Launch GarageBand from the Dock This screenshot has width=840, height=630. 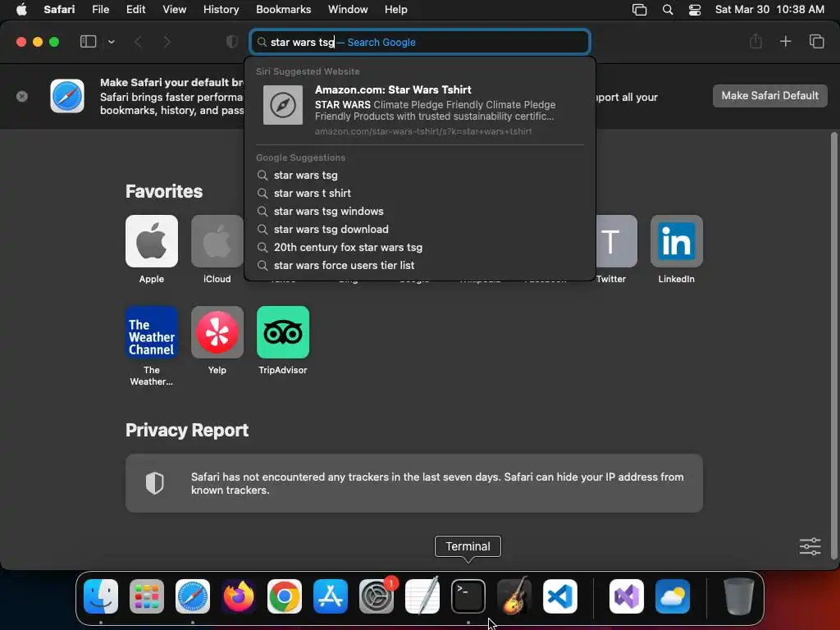click(x=514, y=596)
